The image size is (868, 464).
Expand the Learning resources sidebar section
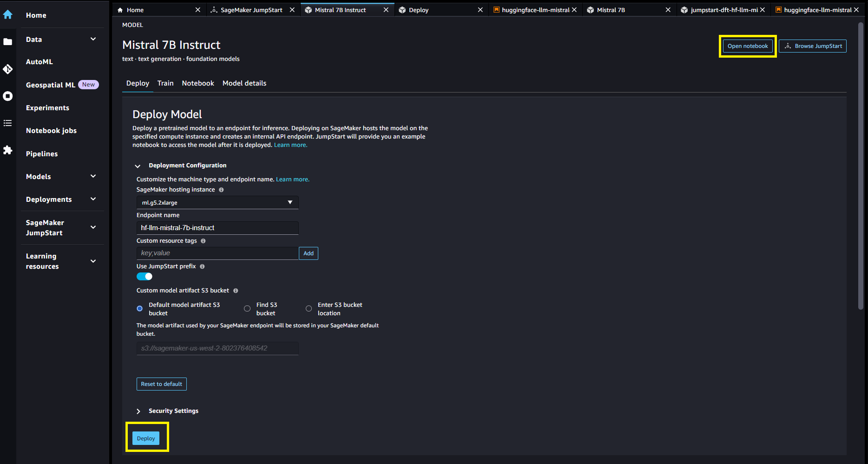[x=93, y=261]
